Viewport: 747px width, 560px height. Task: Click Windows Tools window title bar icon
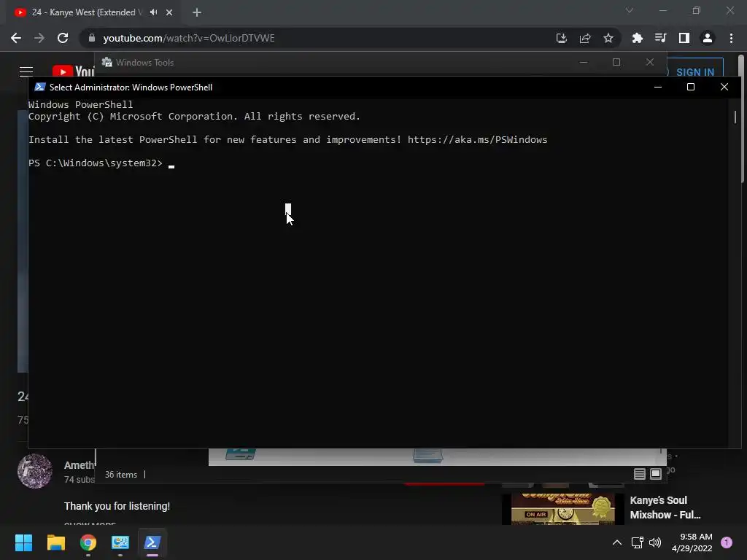(107, 63)
